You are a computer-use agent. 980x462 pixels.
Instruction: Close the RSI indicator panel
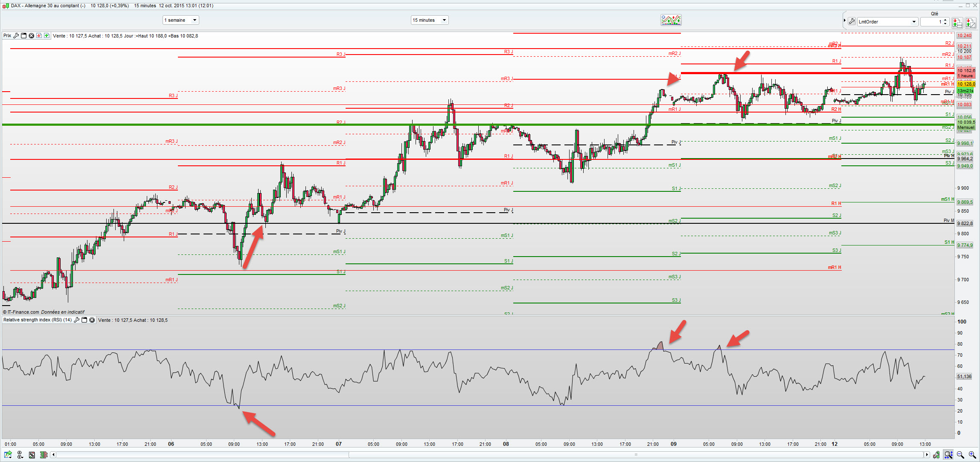pyautogui.click(x=92, y=320)
